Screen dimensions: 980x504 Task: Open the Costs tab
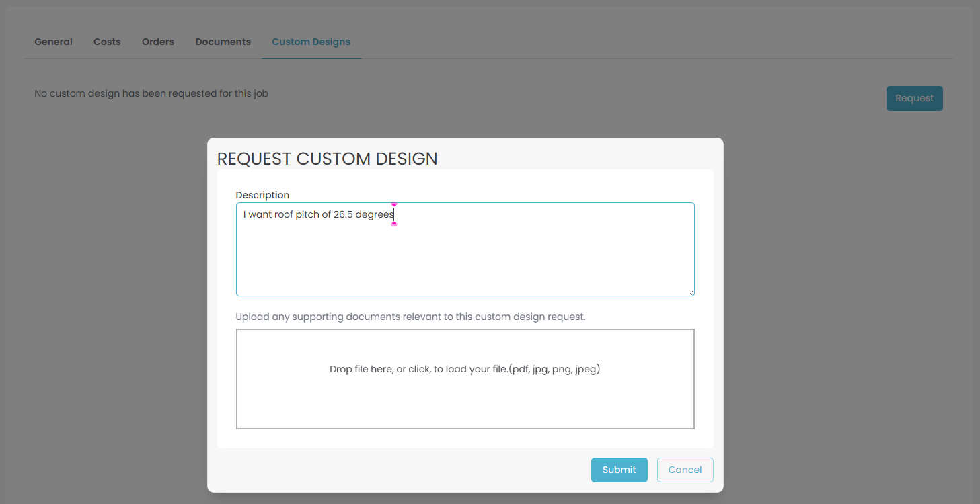click(107, 42)
